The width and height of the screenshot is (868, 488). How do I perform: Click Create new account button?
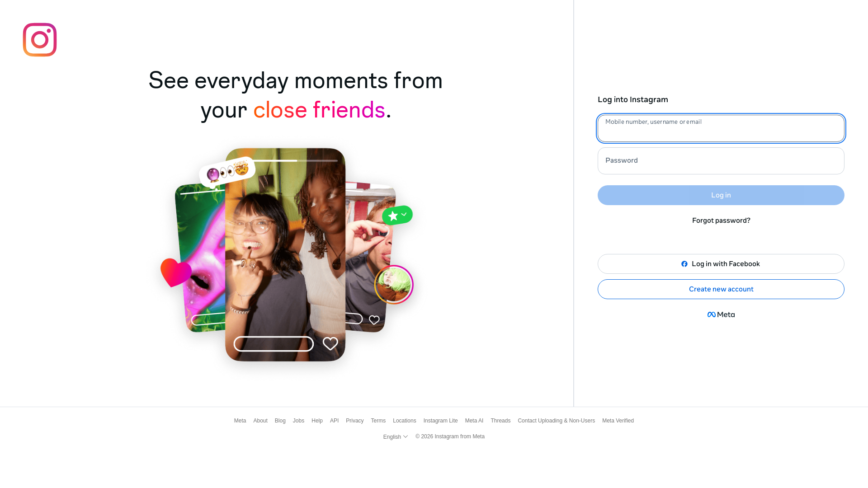pyautogui.click(x=721, y=289)
